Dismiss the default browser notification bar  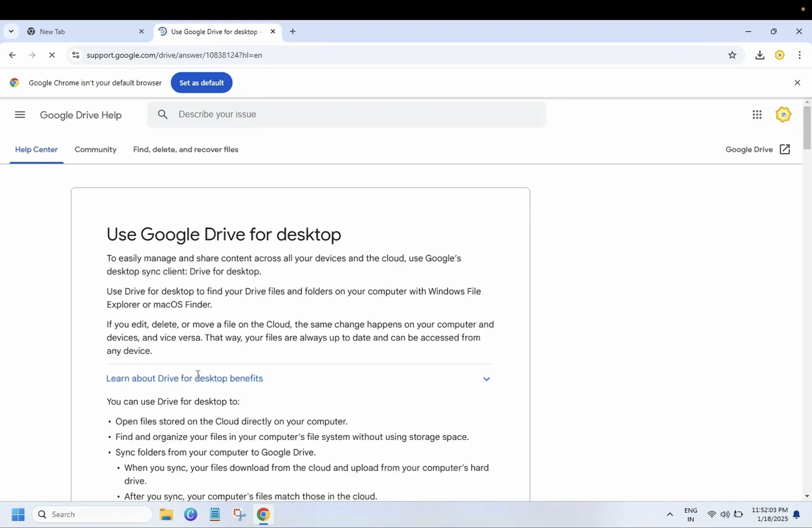point(797,83)
